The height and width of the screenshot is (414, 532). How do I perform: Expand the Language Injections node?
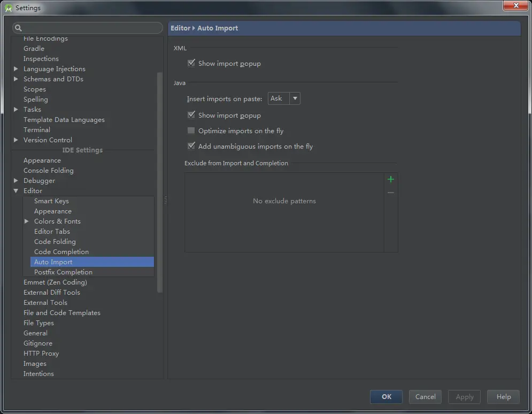coord(16,68)
